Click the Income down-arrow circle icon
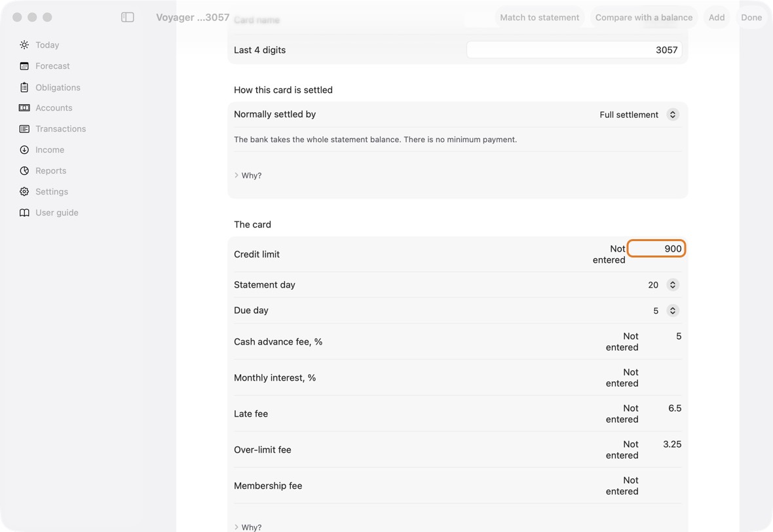The image size is (773, 532). (x=24, y=150)
